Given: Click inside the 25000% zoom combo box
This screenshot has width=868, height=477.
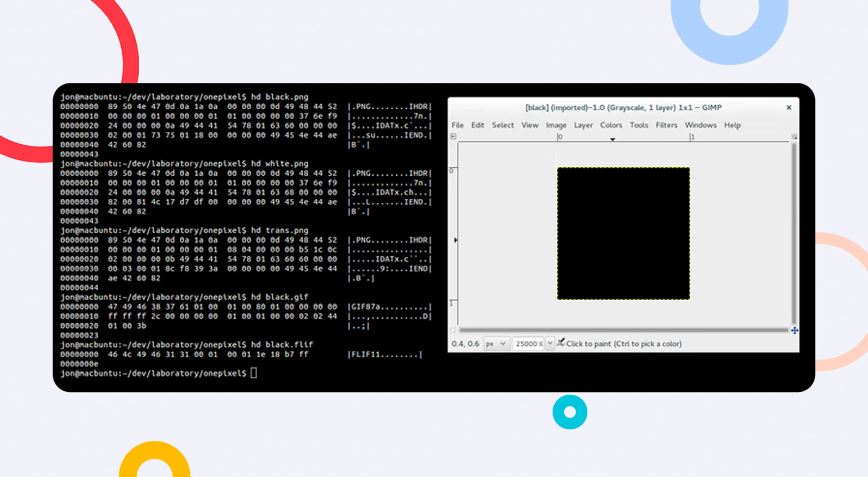Looking at the screenshot, I should (529, 344).
